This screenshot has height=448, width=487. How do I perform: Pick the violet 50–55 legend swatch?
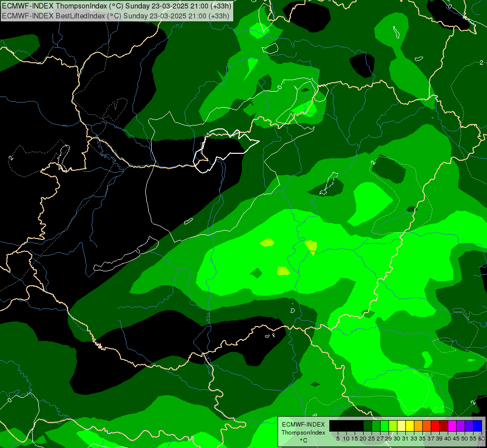469,426
